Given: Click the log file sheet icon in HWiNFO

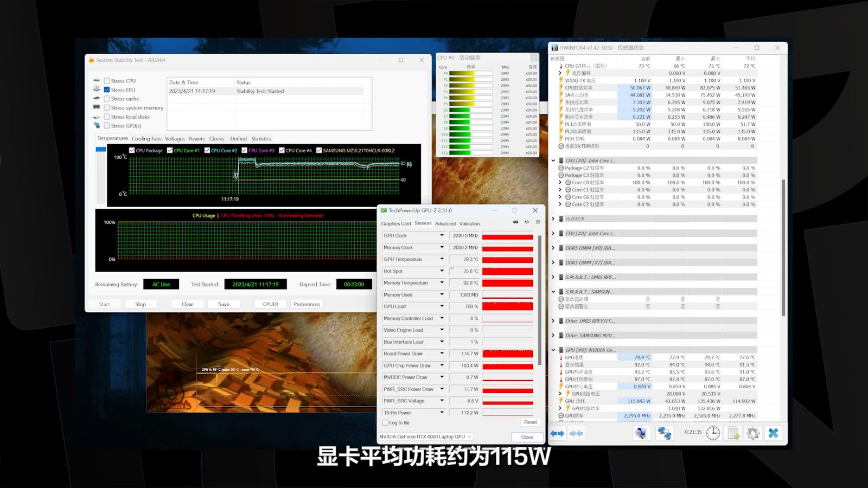Looking at the screenshot, I should [x=733, y=433].
